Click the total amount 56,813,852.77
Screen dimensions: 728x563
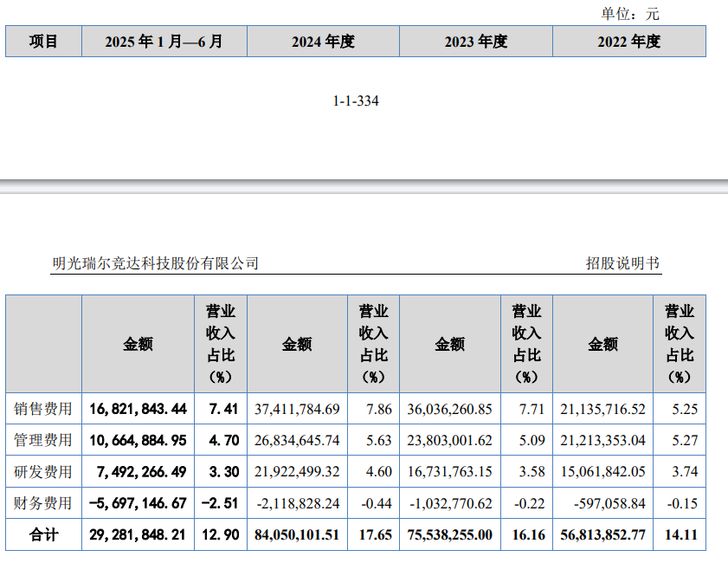pyautogui.click(x=602, y=535)
